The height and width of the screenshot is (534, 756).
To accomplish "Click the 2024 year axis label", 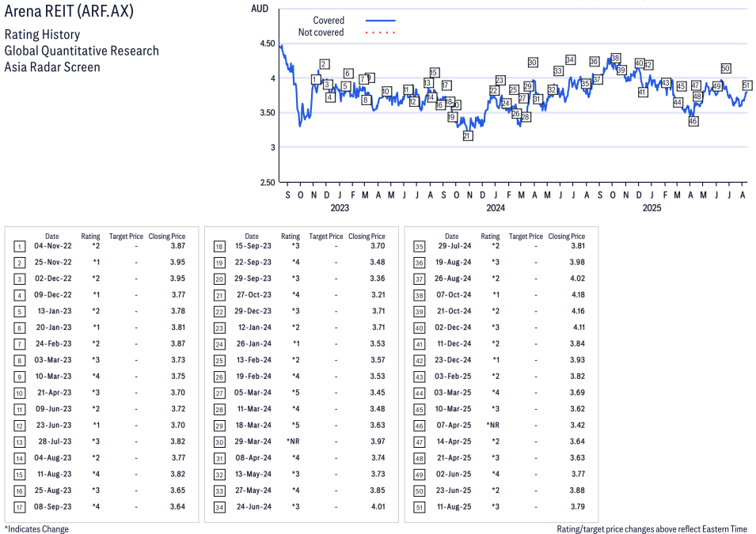I will (x=496, y=208).
